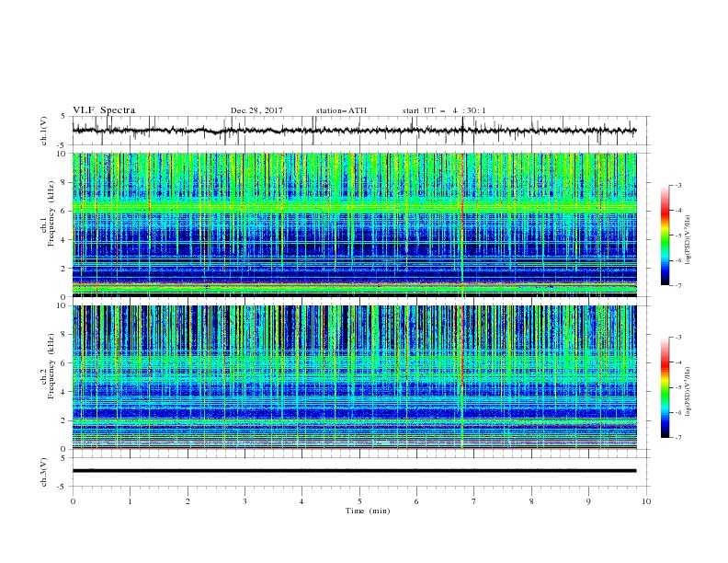Click time axis tick label "3"
This screenshot has height=563, width=728.
point(245,501)
